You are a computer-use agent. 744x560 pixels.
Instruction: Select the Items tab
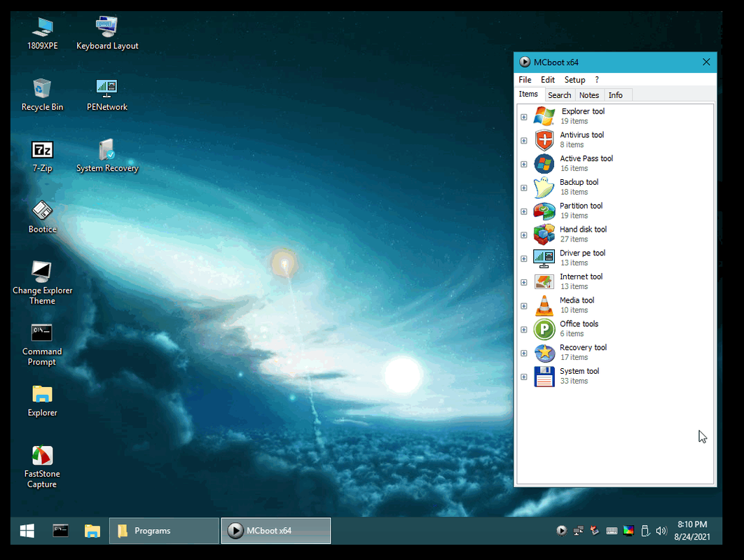[x=529, y=94]
